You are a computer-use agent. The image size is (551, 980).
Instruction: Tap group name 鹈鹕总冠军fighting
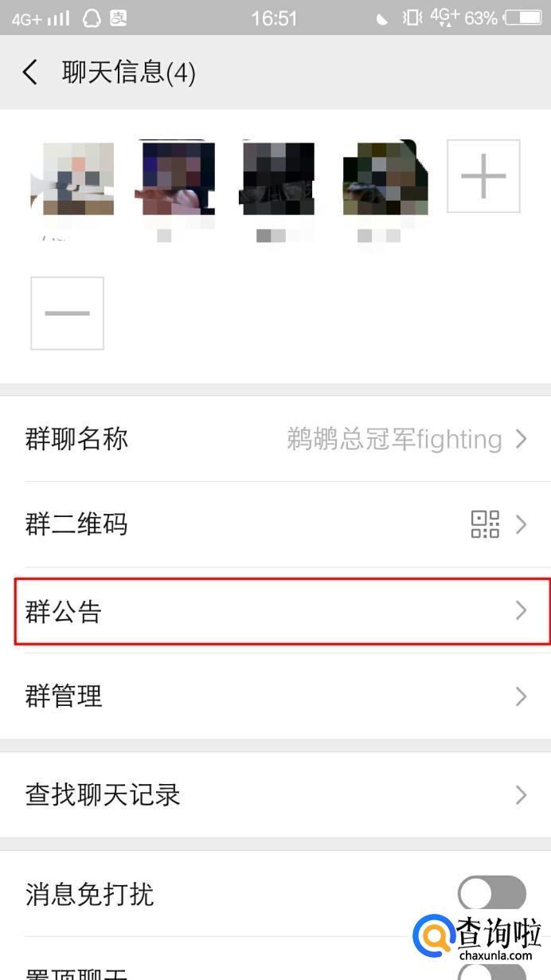394,439
